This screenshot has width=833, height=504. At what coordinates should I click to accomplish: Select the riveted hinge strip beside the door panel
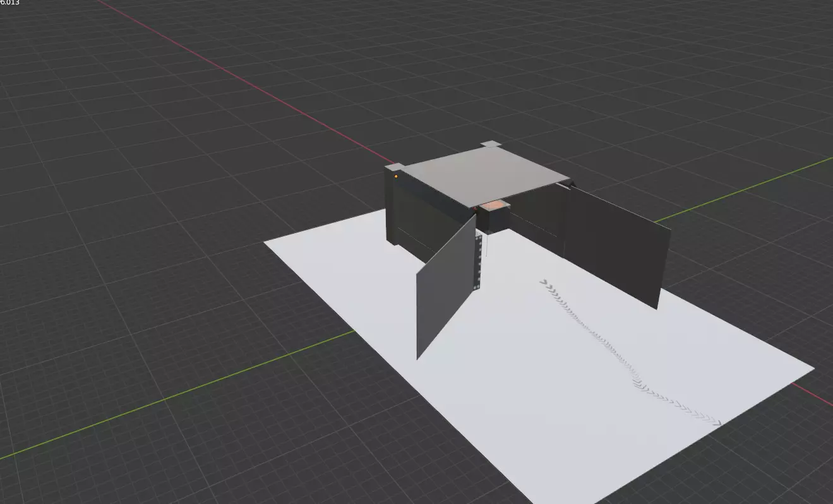(x=479, y=263)
